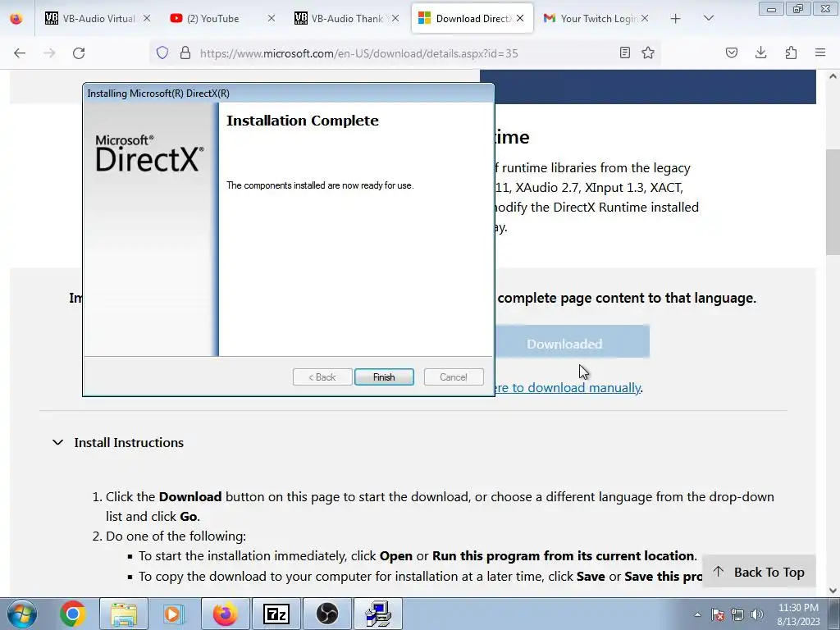Toggle reader view icon
This screenshot has height=630, width=840.
[624, 52]
